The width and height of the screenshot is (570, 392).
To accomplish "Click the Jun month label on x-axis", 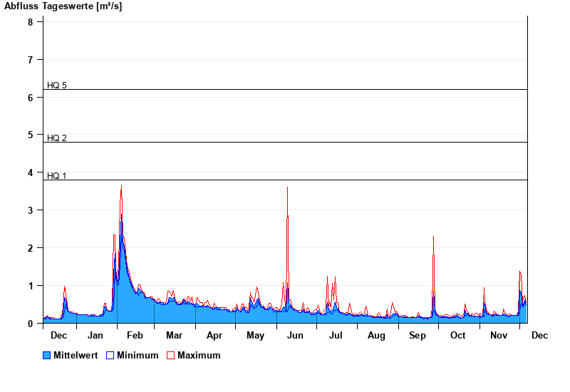I will click(295, 336).
